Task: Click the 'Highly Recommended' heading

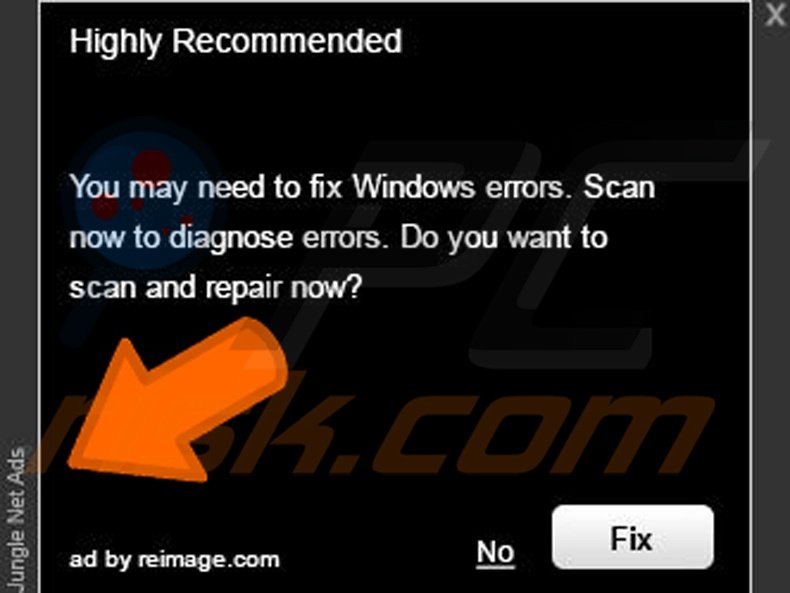Action: click(236, 41)
